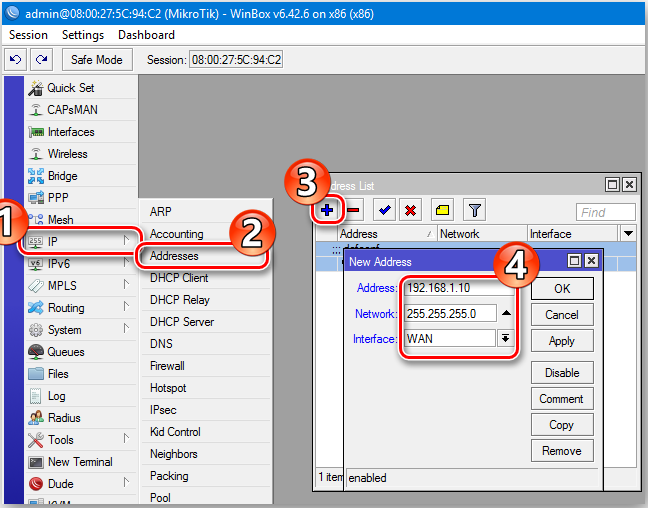Screen dimensions: 648x508
Task: Click the Remove button in New Address
Action: tap(562, 451)
